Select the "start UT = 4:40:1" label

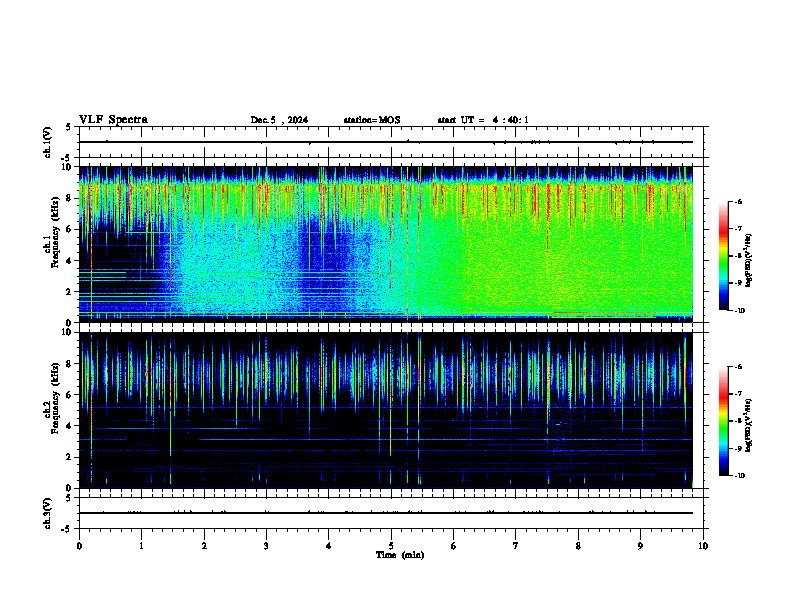point(483,120)
